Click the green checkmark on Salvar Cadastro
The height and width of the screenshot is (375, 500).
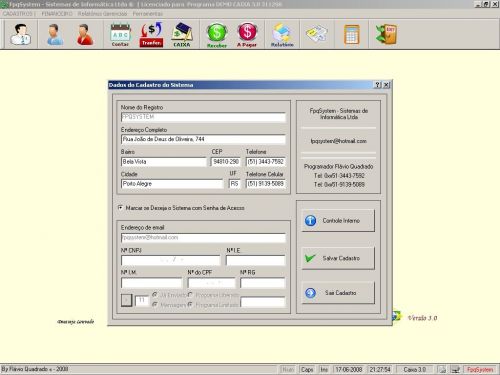tap(310, 258)
